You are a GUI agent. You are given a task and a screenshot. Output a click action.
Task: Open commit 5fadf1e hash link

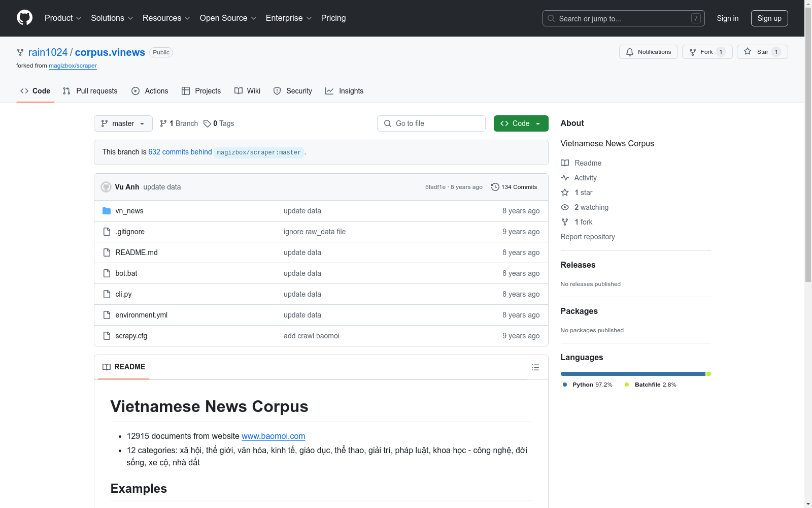pyautogui.click(x=435, y=187)
